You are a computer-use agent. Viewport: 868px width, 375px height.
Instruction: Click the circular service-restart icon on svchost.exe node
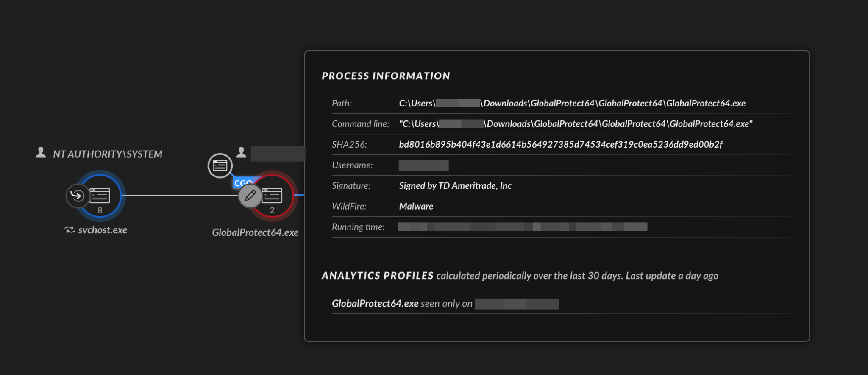click(77, 196)
